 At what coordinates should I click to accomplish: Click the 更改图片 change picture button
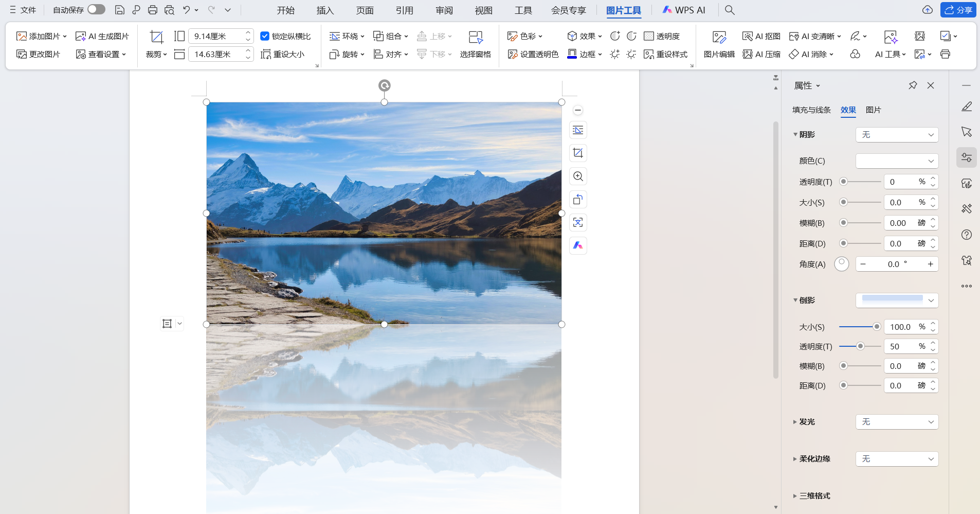(38, 55)
